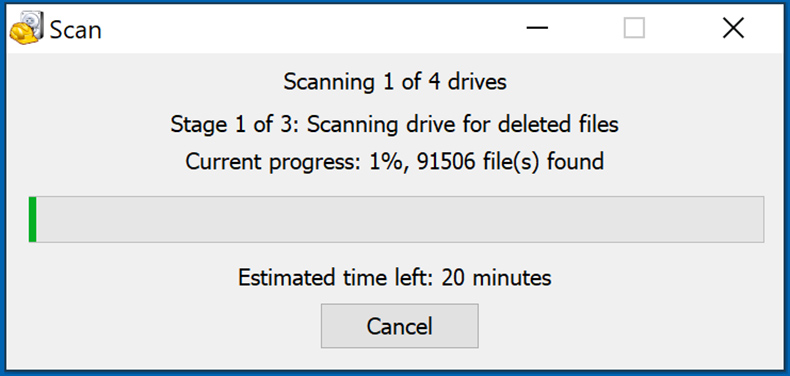Click the "Stage 1 of 3" text
790x376 pixels.
pos(231,124)
